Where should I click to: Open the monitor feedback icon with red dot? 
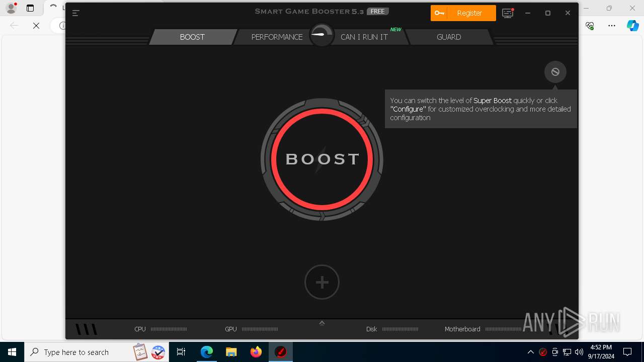pyautogui.click(x=508, y=13)
